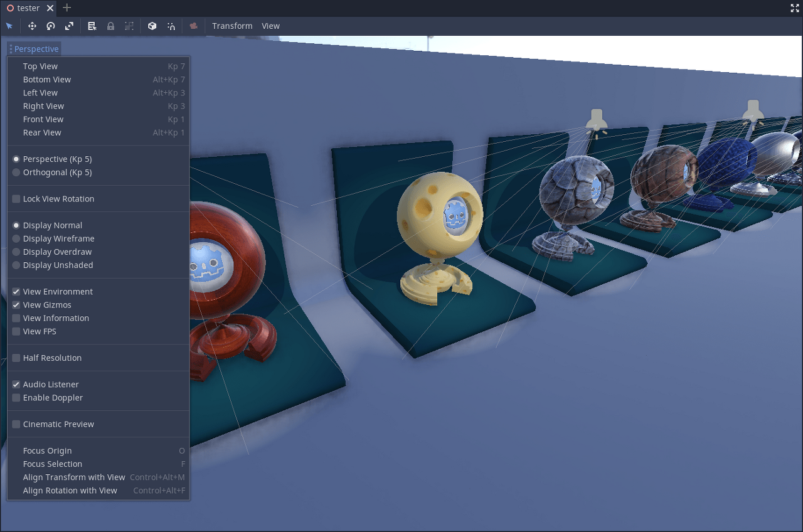This screenshot has width=803, height=532.
Task: Close the tester scene tab
Action: pyautogui.click(x=50, y=8)
